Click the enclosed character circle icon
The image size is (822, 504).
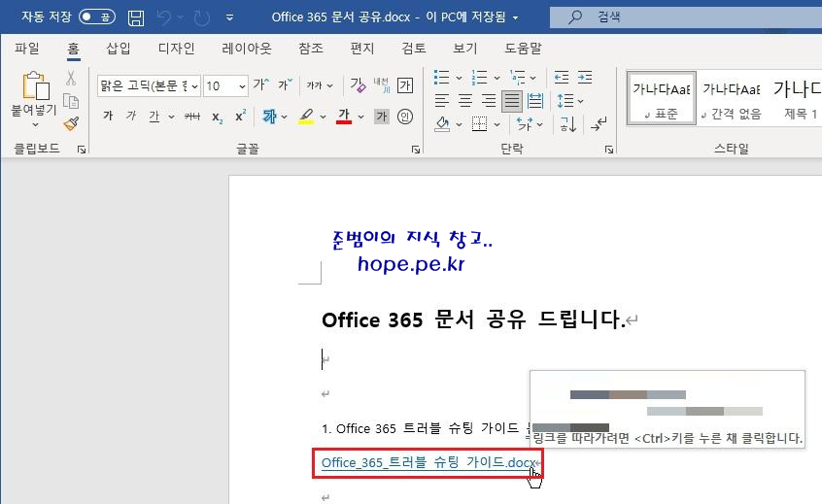click(405, 117)
